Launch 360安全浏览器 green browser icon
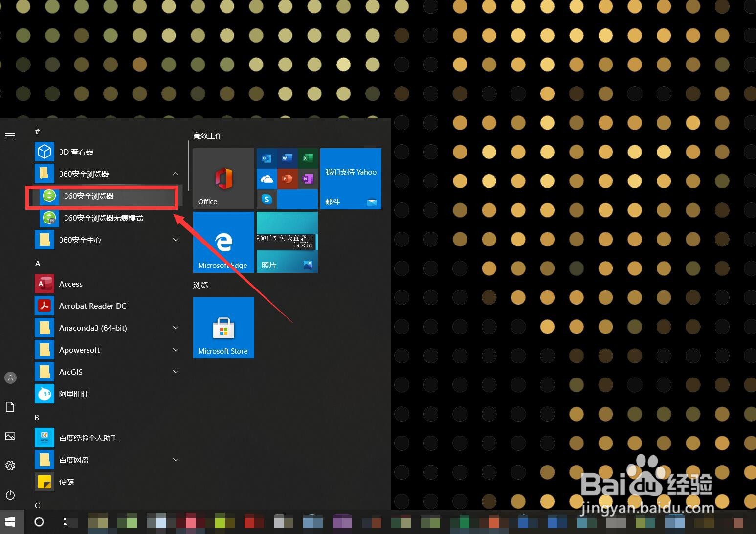Image resolution: width=756 pixels, height=534 pixels. click(x=49, y=196)
